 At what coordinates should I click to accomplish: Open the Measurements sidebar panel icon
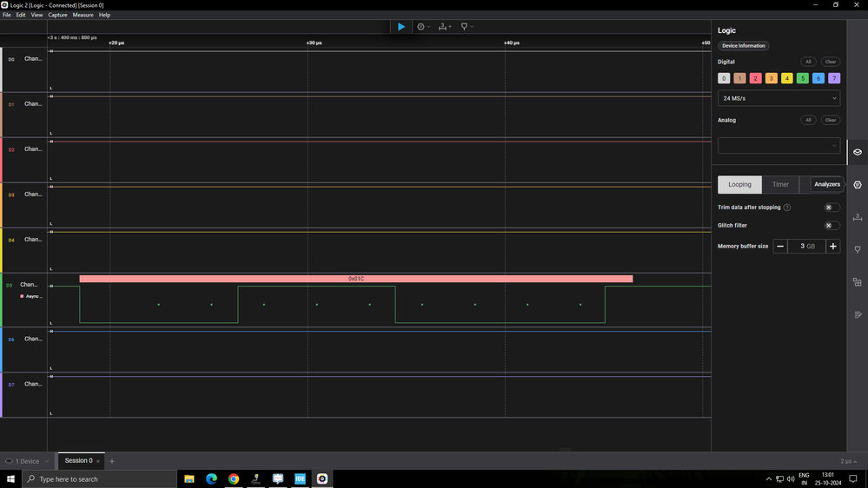[858, 217]
